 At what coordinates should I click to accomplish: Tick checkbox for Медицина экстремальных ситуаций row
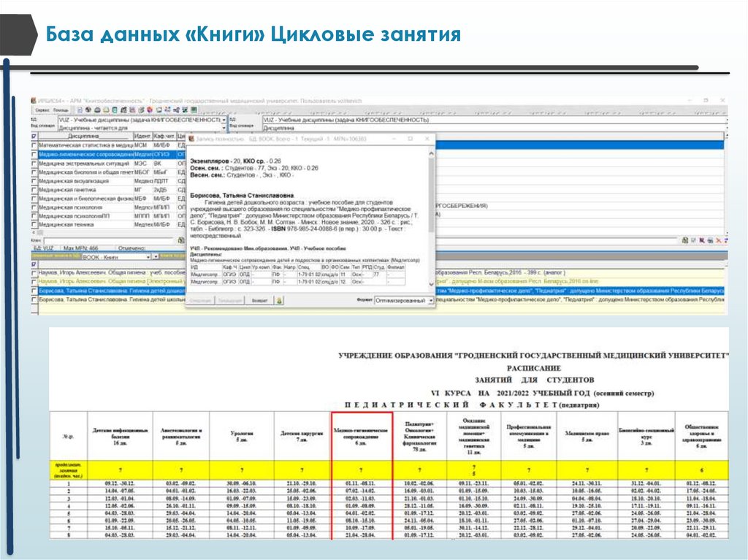click(34, 163)
